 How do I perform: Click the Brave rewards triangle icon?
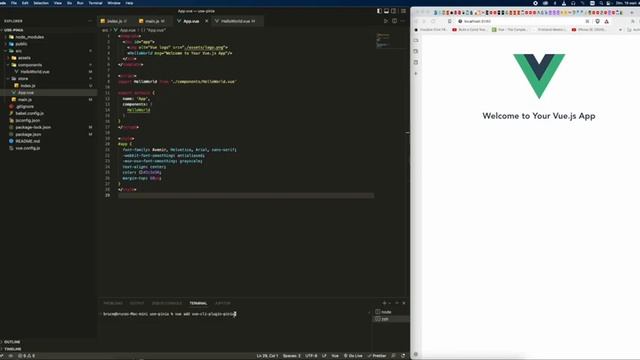pos(607,21)
